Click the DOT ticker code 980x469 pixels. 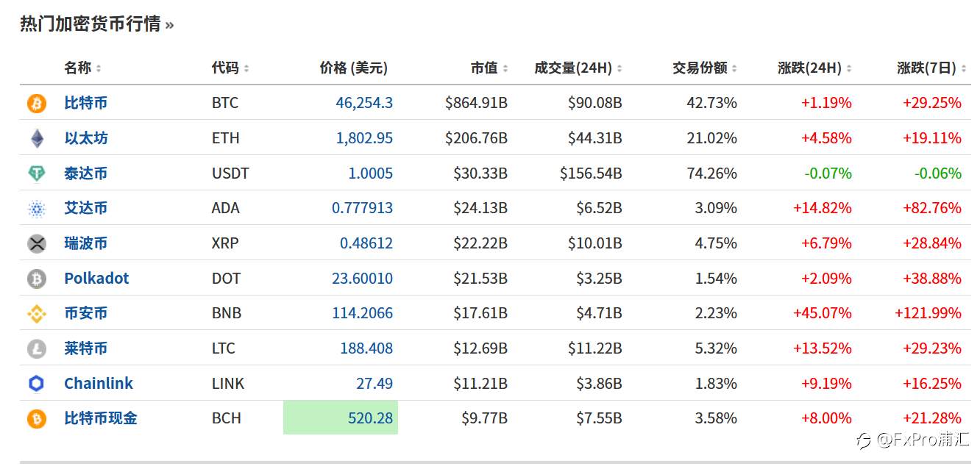226,279
